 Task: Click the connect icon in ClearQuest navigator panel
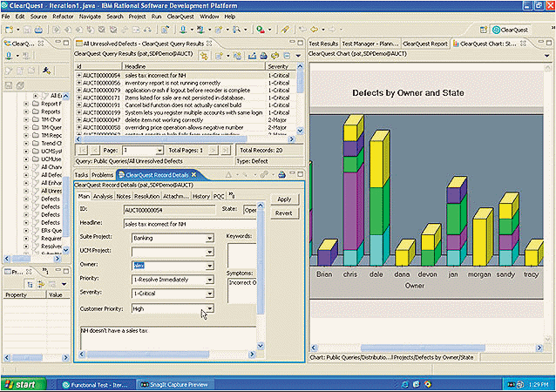(x=9, y=56)
